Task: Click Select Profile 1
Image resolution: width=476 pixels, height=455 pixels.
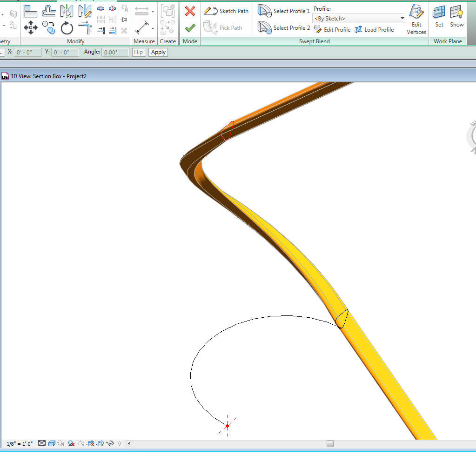Action: click(x=284, y=11)
